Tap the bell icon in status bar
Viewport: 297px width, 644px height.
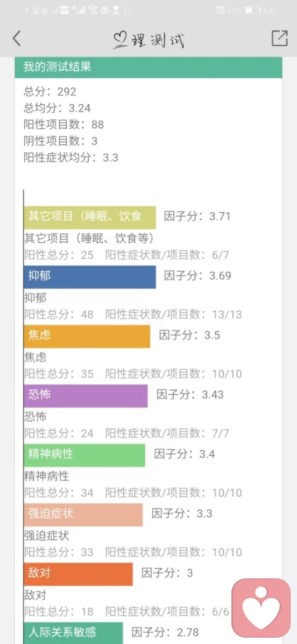click(127, 11)
